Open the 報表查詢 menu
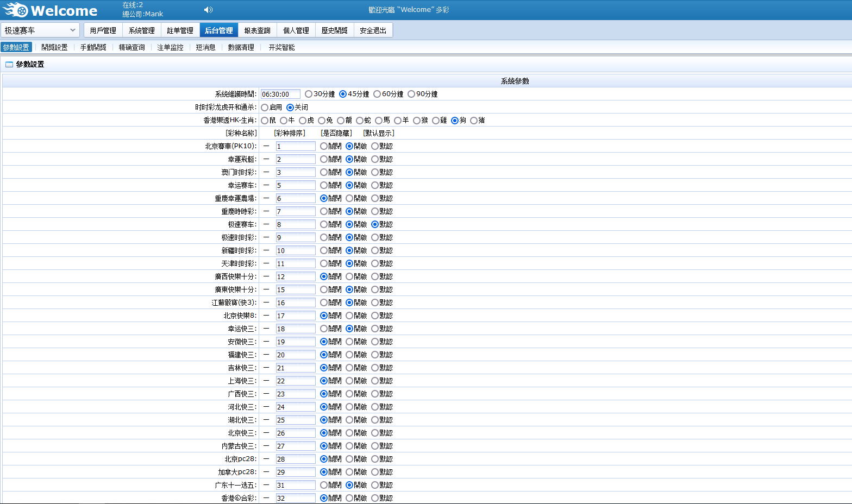Screen dimensions: 852x504 coord(257,30)
